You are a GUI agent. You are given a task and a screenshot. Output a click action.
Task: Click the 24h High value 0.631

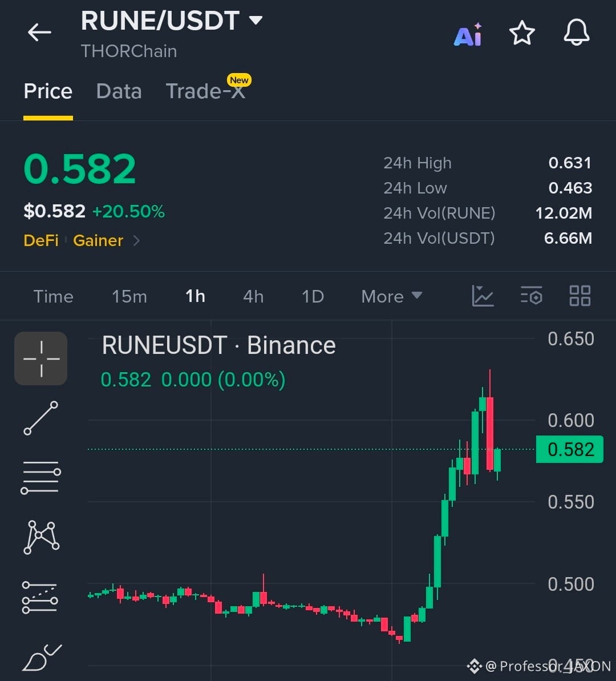[570, 163]
